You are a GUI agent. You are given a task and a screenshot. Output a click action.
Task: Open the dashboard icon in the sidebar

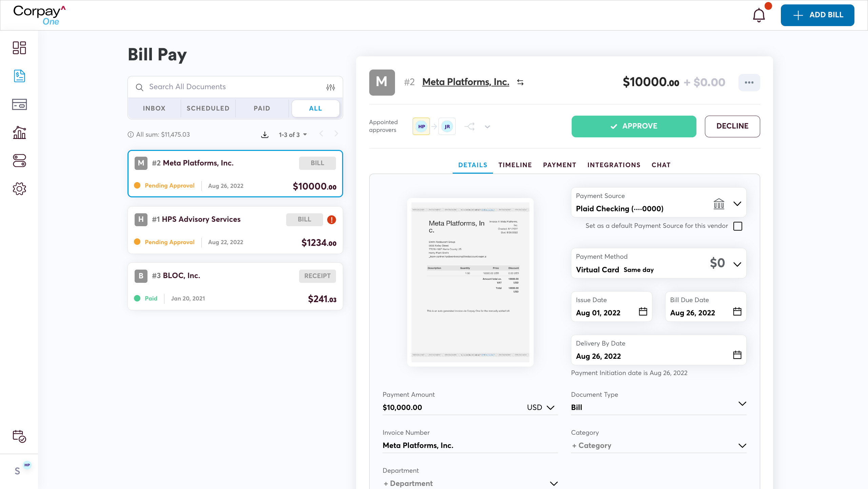pos(19,48)
